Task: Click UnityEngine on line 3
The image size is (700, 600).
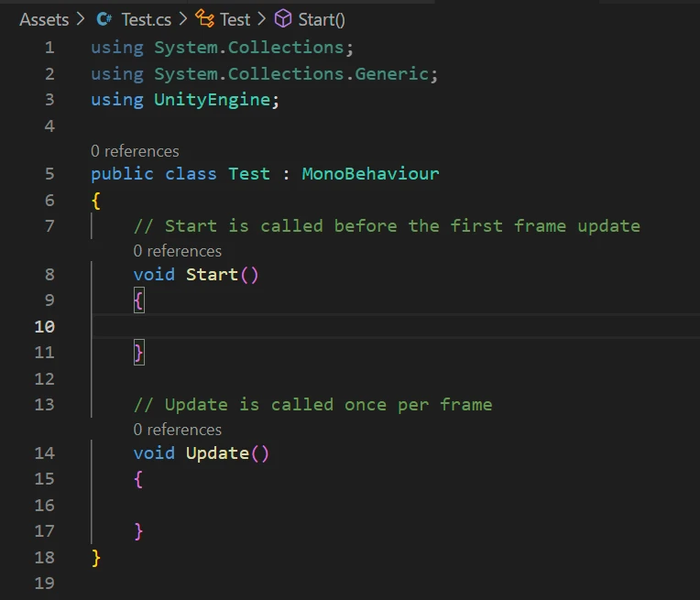Action: click(212, 100)
